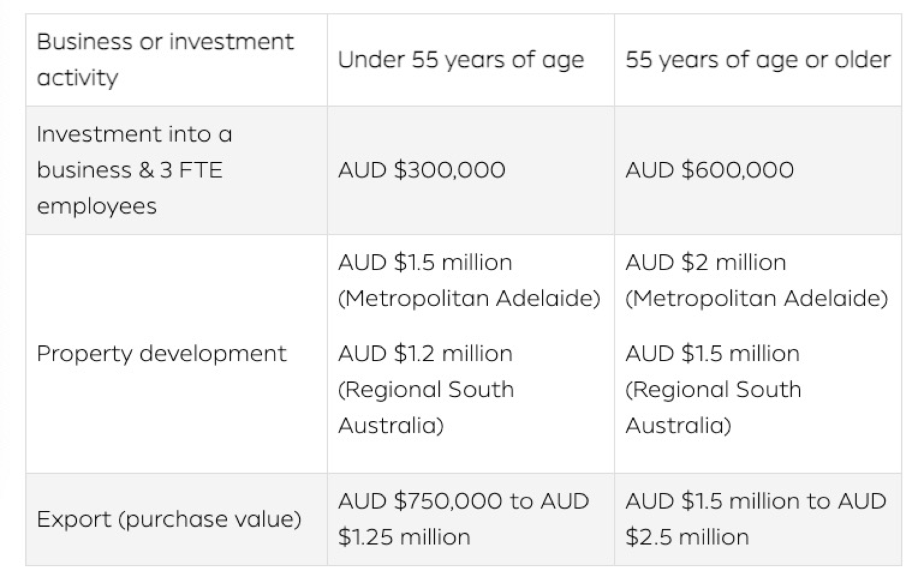Click 'AUD $1.5 million (Regional South Australia)' for 55 or older
Screen dimensions: 924x583
714,390
